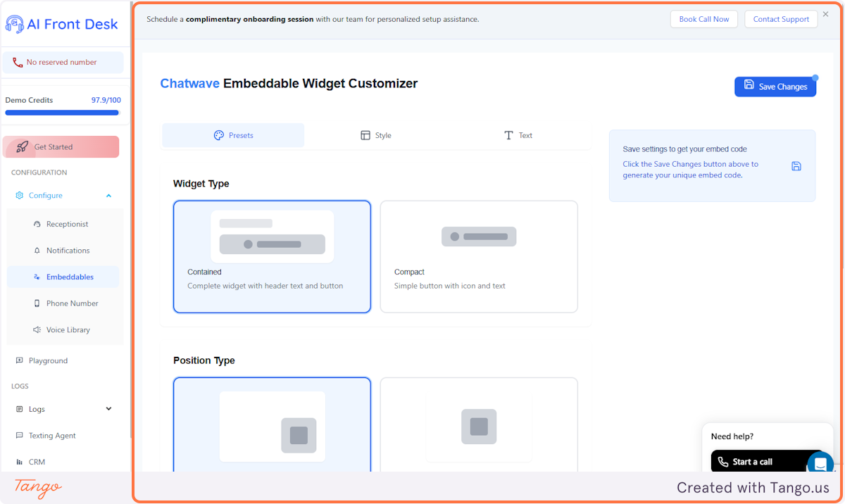Viewport: 845px width, 504px height.
Task: Dismiss the Tango overlay with the X
Action: coord(825,13)
